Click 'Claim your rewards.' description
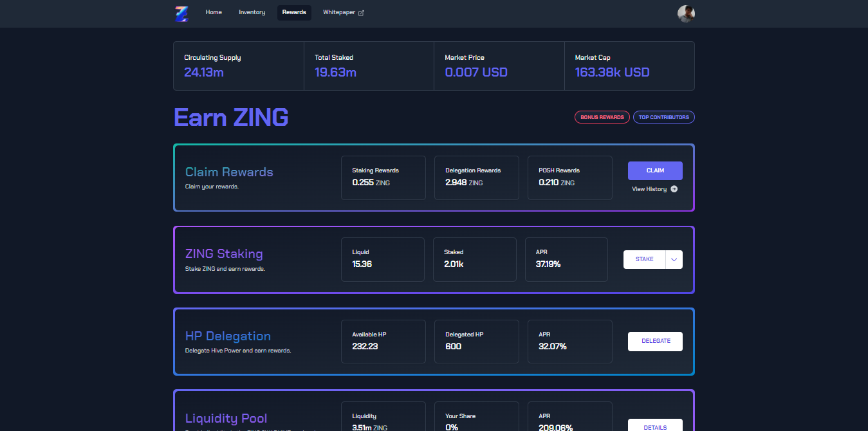 (x=212, y=187)
